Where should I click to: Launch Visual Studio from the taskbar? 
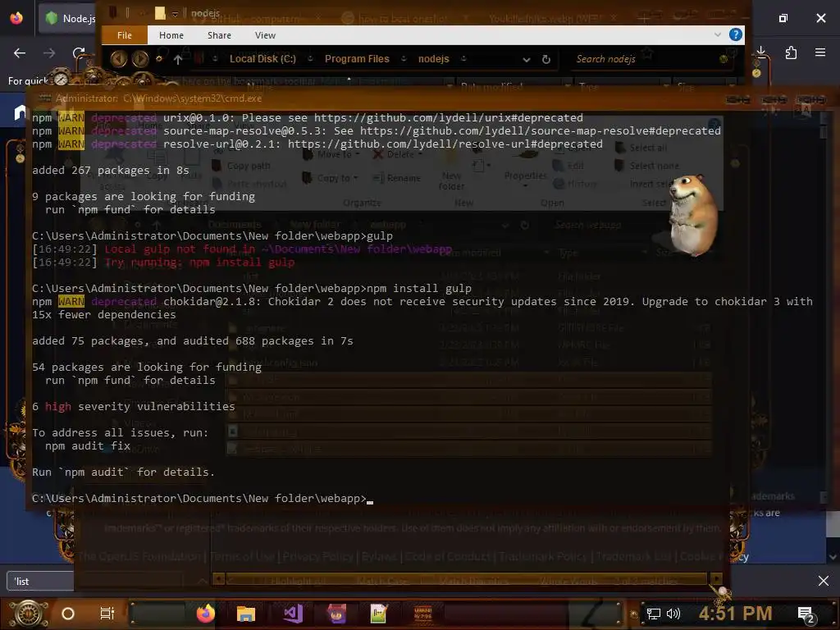pos(293,614)
